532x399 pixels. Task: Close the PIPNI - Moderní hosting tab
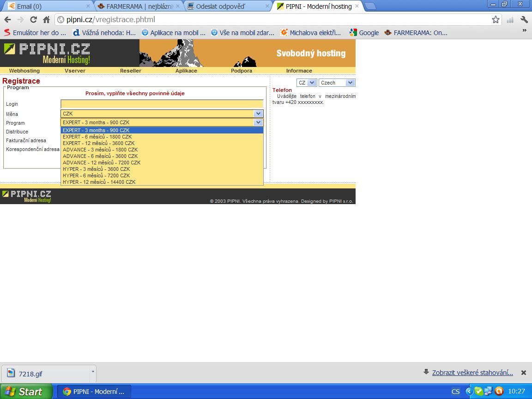coord(357,6)
